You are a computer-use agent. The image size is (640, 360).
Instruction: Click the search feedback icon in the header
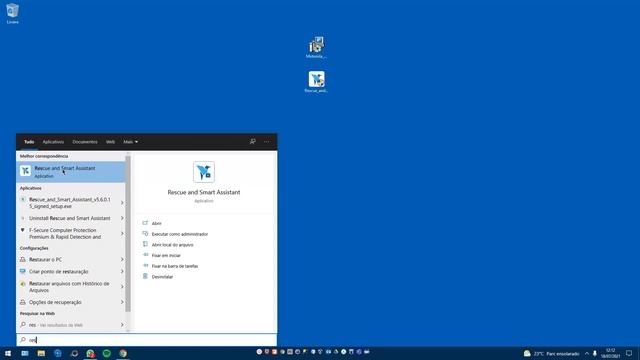click(253, 142)
